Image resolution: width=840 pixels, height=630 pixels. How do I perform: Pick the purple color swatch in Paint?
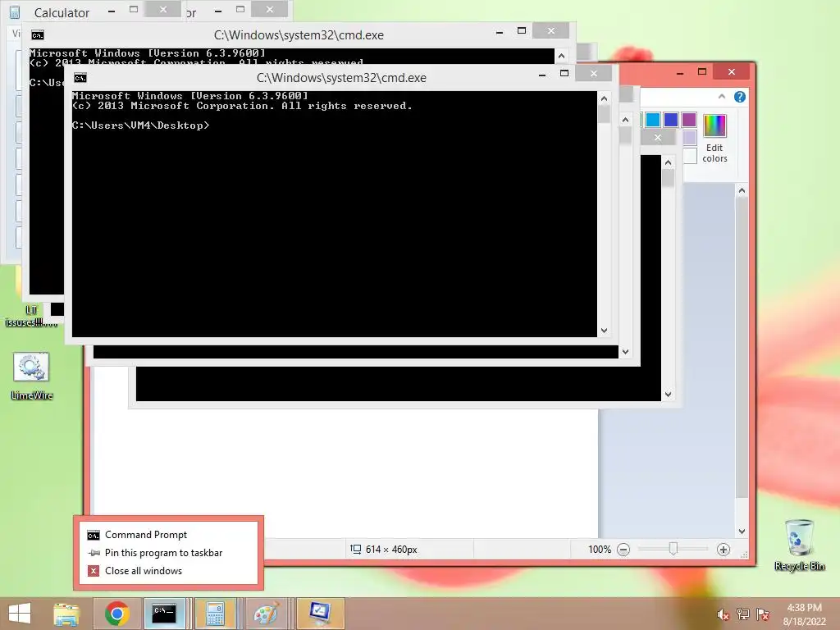pos(689,120)
